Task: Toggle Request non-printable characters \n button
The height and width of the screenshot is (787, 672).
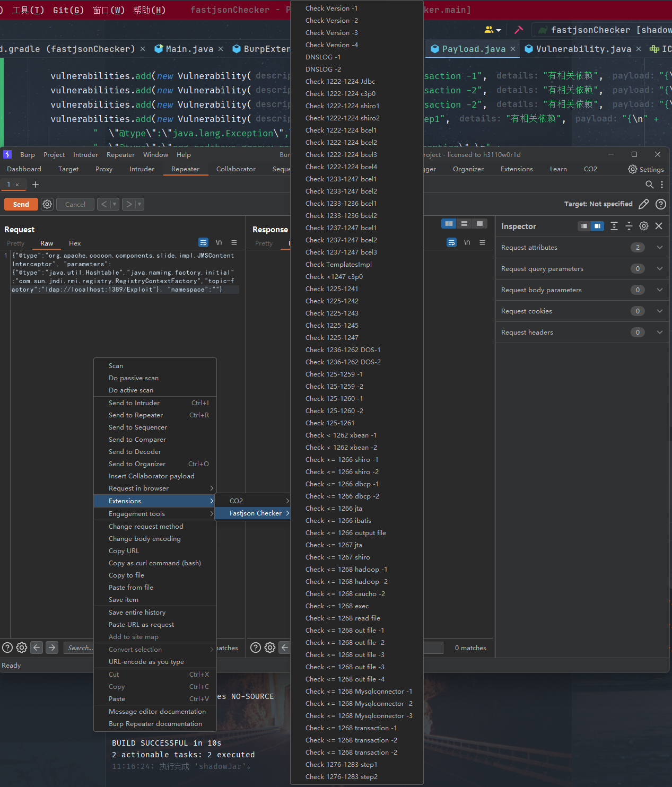Action: 219,242
